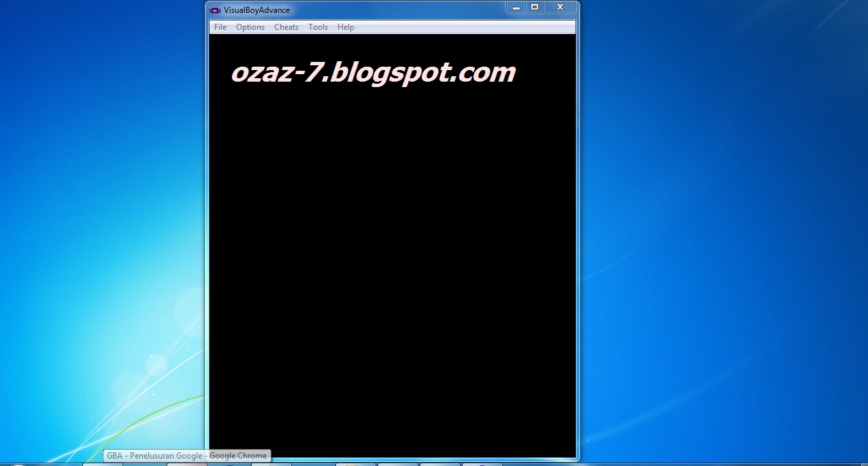Open the File menu

pyautogui.click(x=220, y=27)
